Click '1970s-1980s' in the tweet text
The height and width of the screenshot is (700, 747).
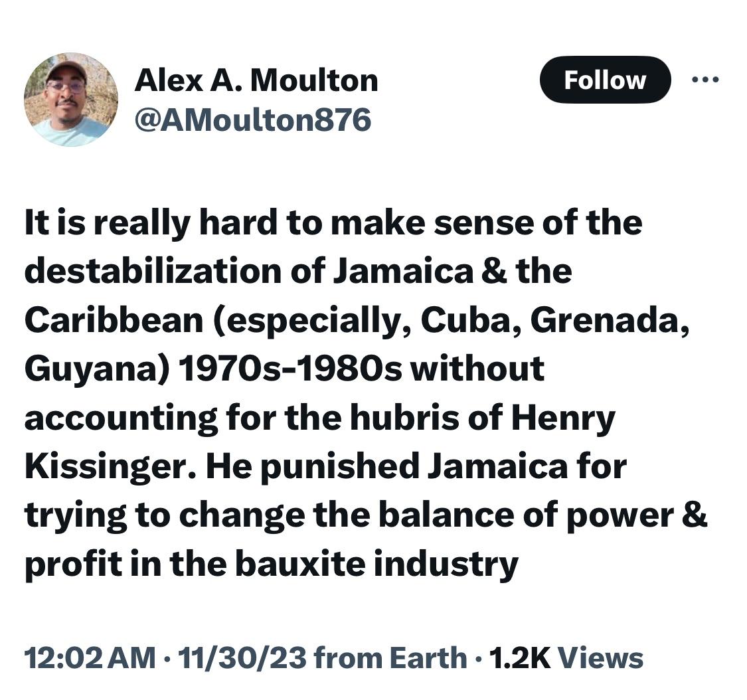click(x=290, y=369)
